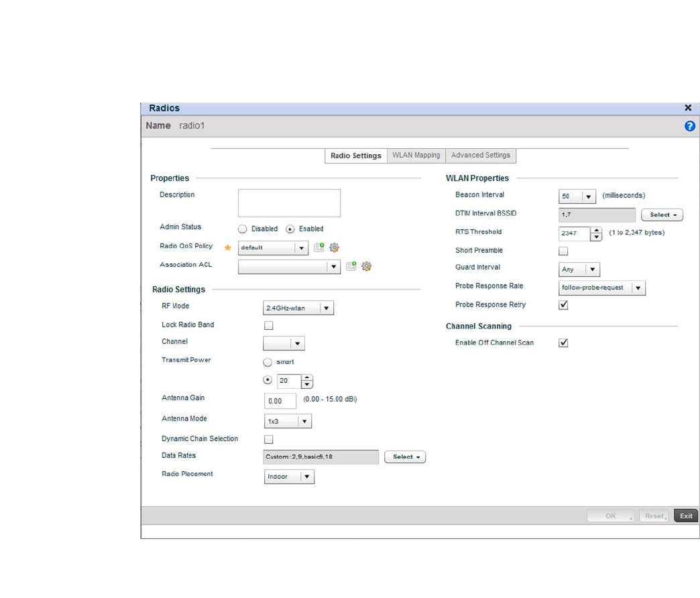Uncheck Probe Response Retry

point(563,305)
